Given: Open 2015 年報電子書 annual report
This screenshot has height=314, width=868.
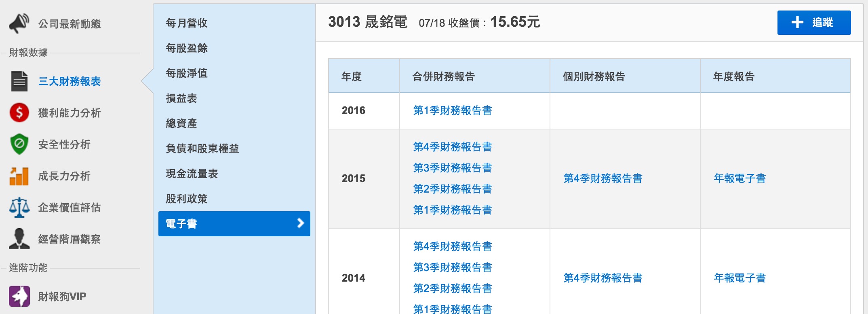Looking at the screenshot, I should pos(740,178).
